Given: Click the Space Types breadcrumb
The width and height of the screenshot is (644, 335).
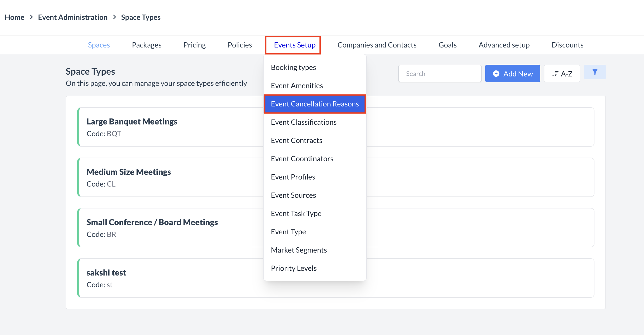Looking at the screenshot, I should (141, 17).
